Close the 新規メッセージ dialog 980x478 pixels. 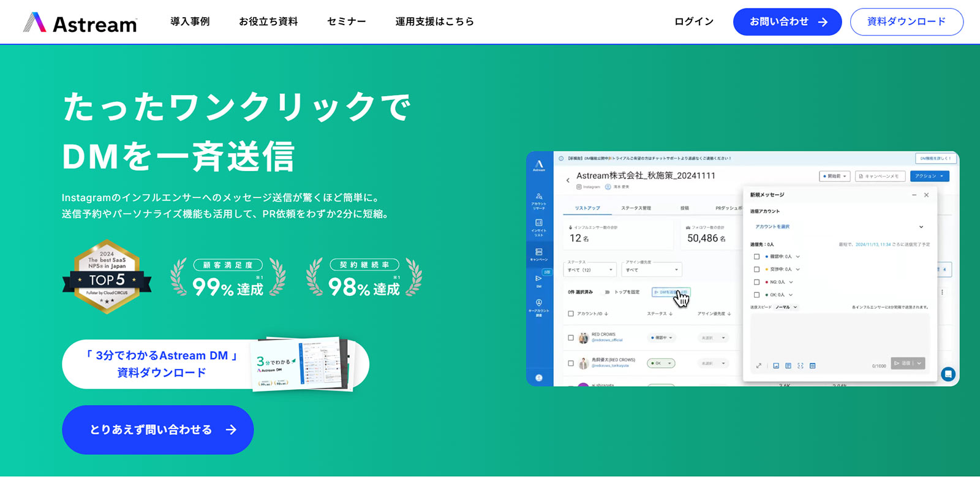926,195
